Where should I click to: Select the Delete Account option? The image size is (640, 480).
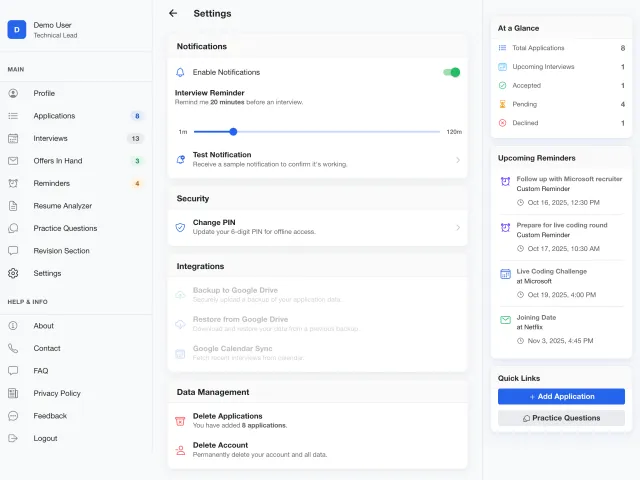tap(318, 449)
